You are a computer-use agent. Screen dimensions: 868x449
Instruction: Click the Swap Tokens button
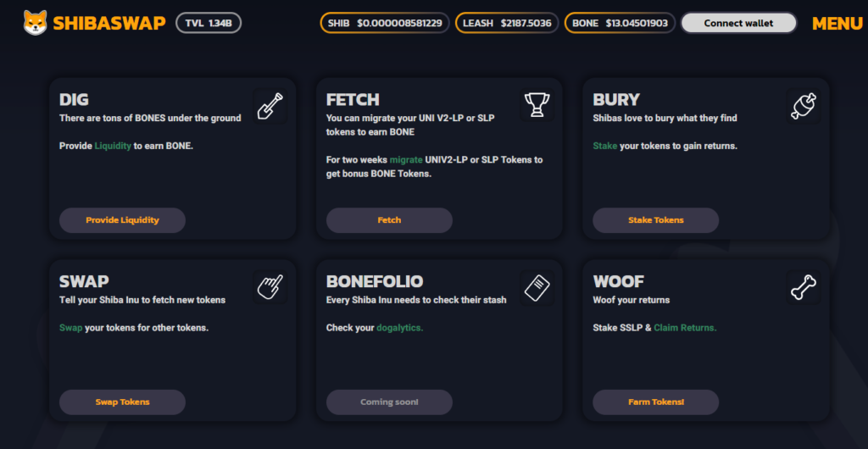pyautogui.click(x=122, y=402)
